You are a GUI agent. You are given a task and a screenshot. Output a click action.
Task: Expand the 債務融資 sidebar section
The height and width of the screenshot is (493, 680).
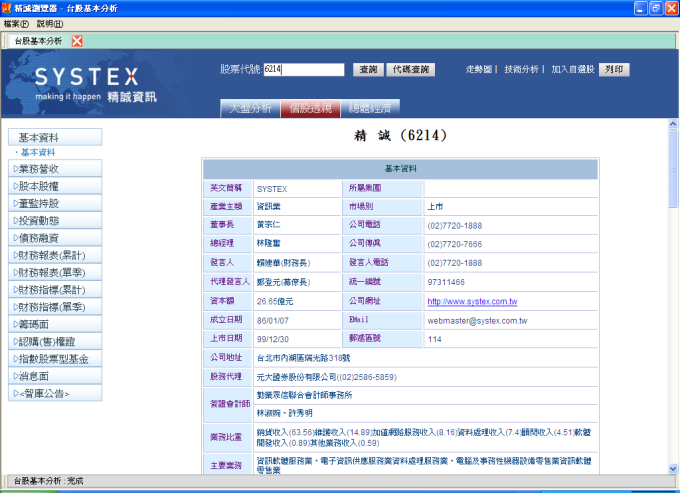[x=55, y=238]
